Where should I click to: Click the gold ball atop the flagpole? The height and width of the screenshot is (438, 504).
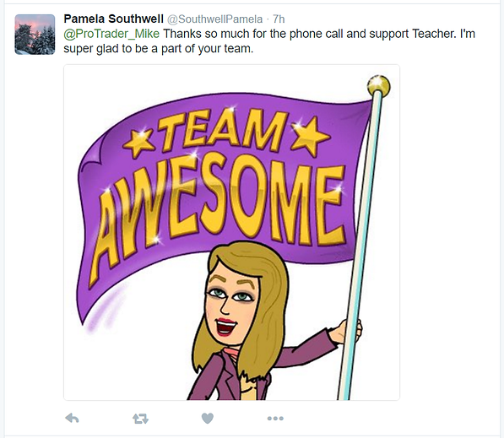tap(379, 86)
